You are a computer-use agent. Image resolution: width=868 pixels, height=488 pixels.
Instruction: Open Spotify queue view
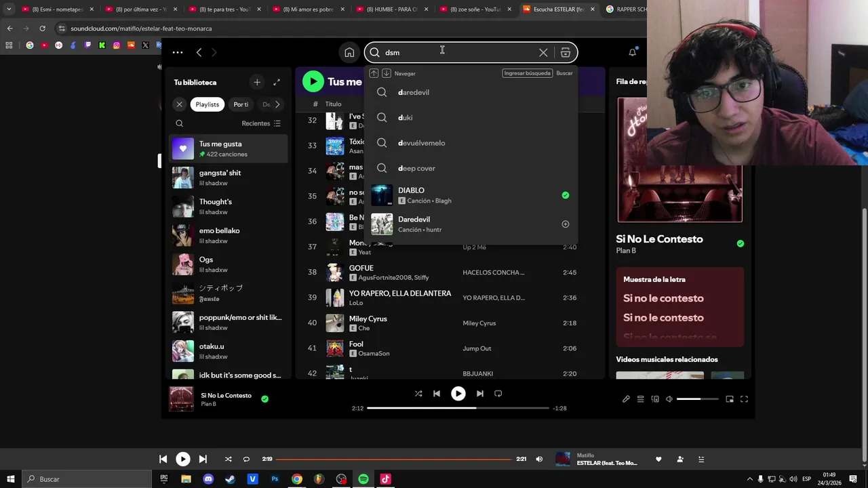640,399
